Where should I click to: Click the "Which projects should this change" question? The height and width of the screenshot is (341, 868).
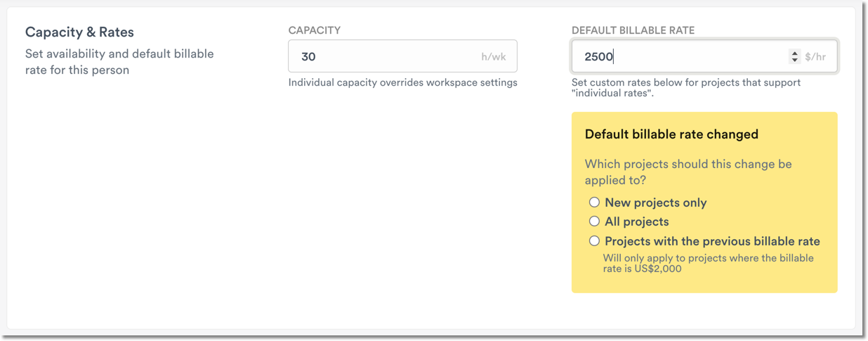tap(688, 172)
